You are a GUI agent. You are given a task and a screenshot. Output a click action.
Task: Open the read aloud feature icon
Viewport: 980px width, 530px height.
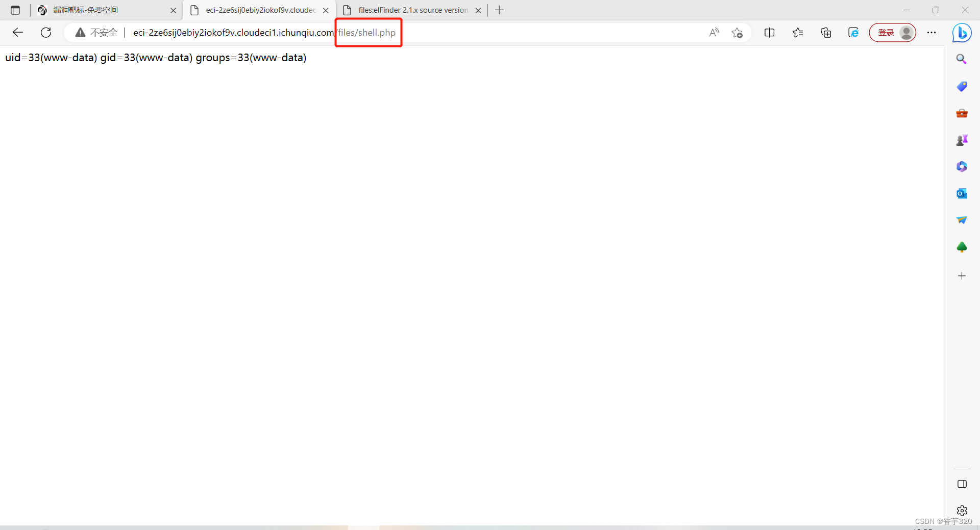point(714,33)
